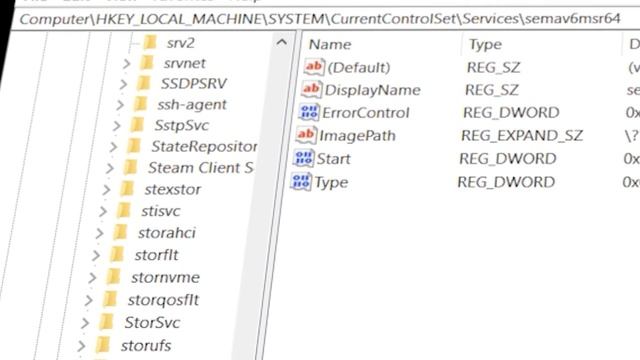The height and width of the screenshot is (360, 640).
Task: Click the storahci folder icon
Action: 121,232
